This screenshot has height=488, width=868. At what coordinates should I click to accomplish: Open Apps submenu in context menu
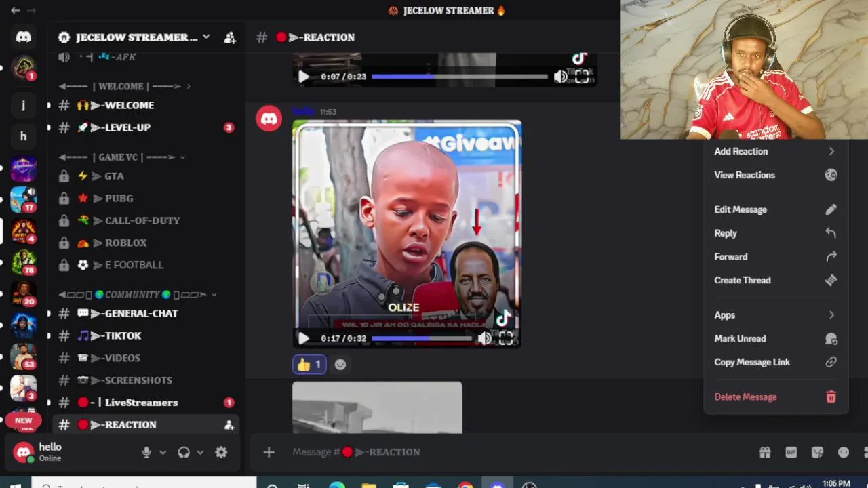776,315
